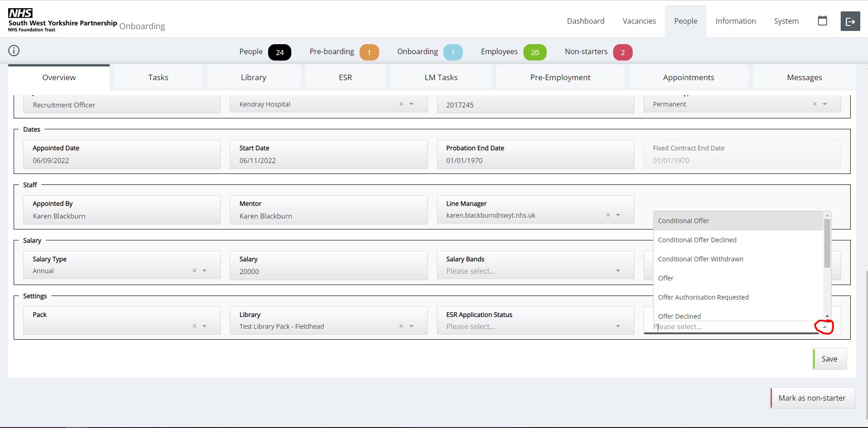Filter by Non-starters count badge
The image size is (868, 428).
click(622, 52)
